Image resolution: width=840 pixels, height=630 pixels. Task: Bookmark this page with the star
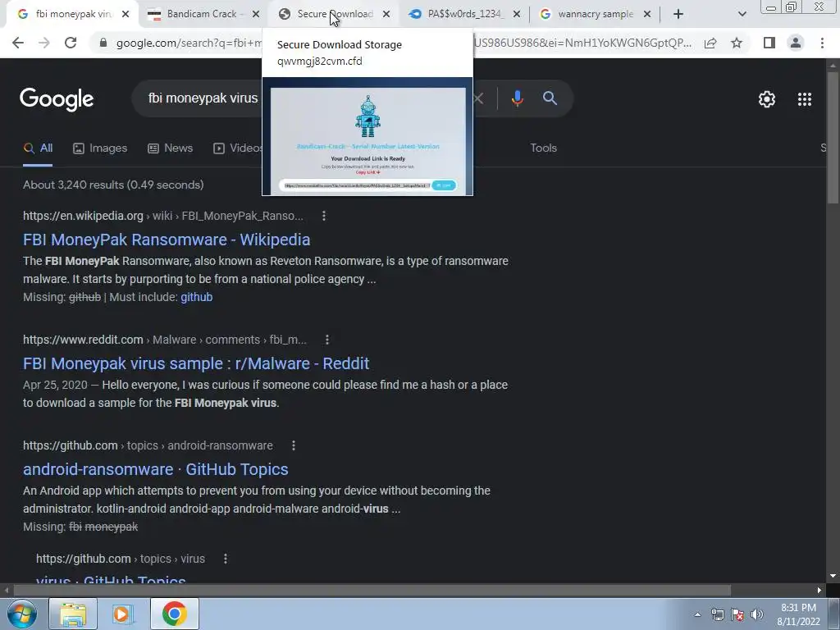(x=737, y=43)
